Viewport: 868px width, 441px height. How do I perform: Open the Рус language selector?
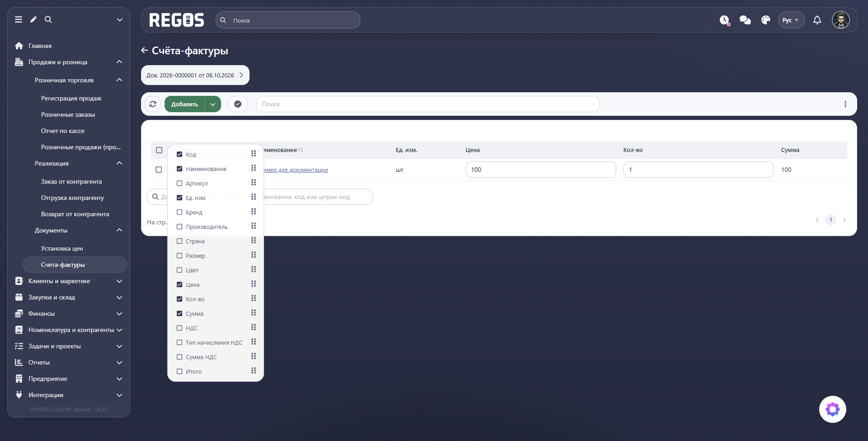pyautogui.click(x=791, y=20)
